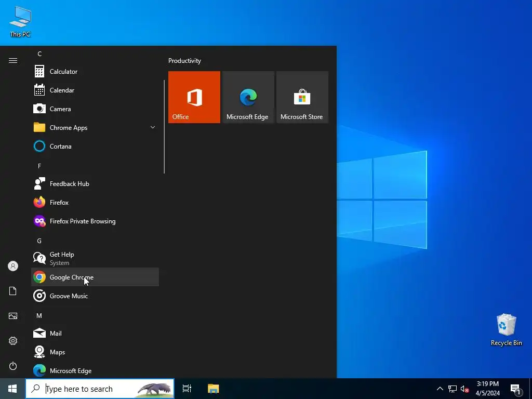The width and height of the screenshot is (532, 399).
Task: Open Microsoft Edge from app list
Action: click(x=95, y=370)
